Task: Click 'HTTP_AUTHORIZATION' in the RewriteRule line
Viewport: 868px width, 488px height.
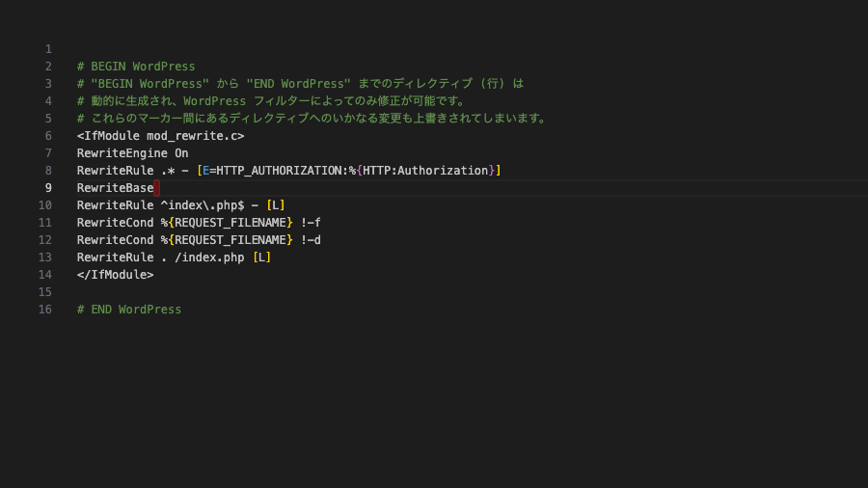Action: point(279,171)
